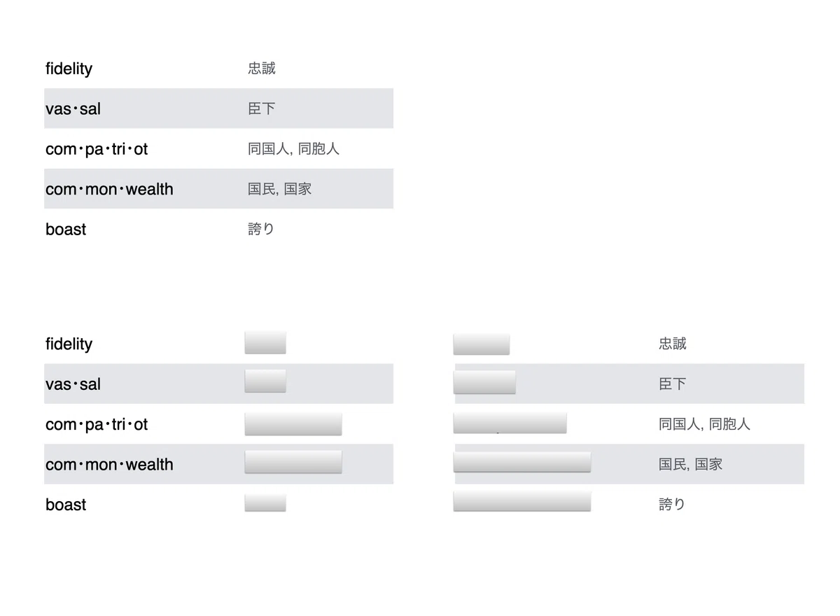This screenshot has height=616, width=840.
Task: Reveal the covered word left of lower 同国人, 同胞人
Action: 510,423
